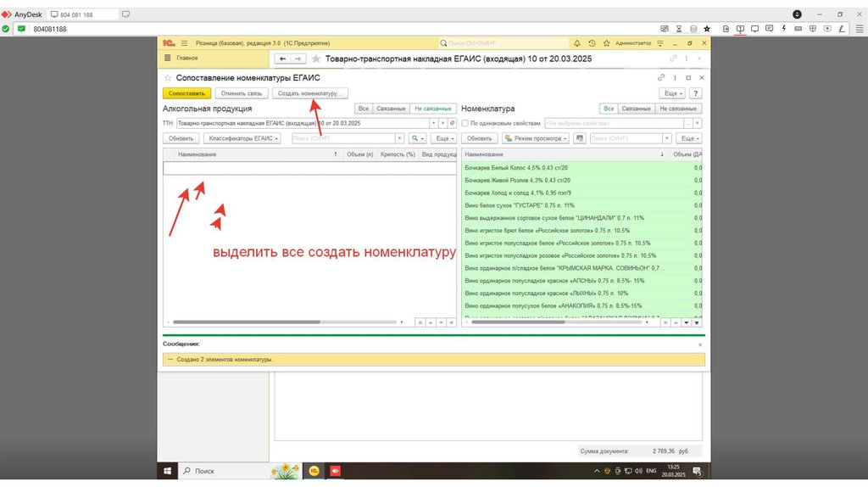Open the Главное menu section

[x=186, y=59]
